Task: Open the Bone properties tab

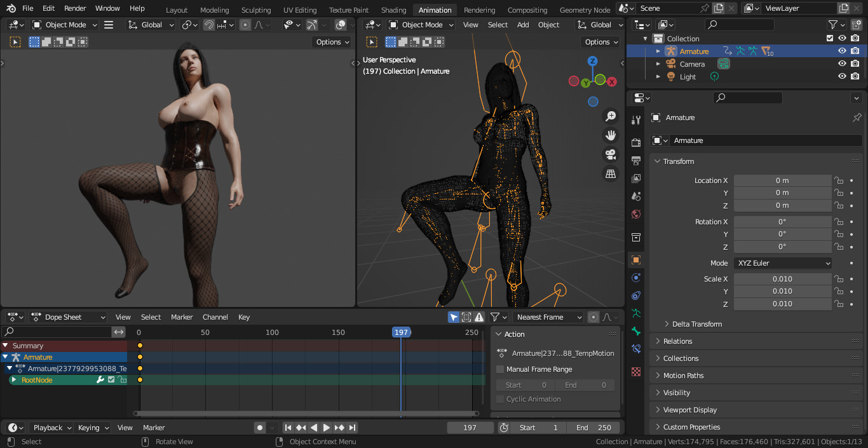Action: [x=636, y=331]
